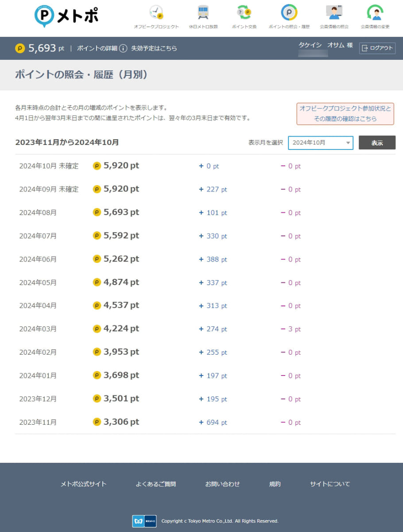Click the Tokyo Metro logo in the footer
The width and height of the screenshot is (403, 532).
[x=144, y=521]
